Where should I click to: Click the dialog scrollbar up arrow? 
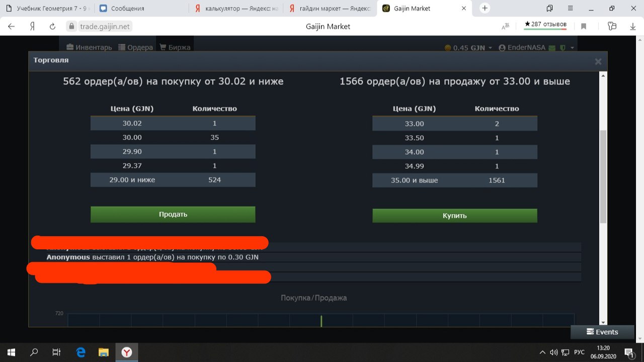point(603,75)
